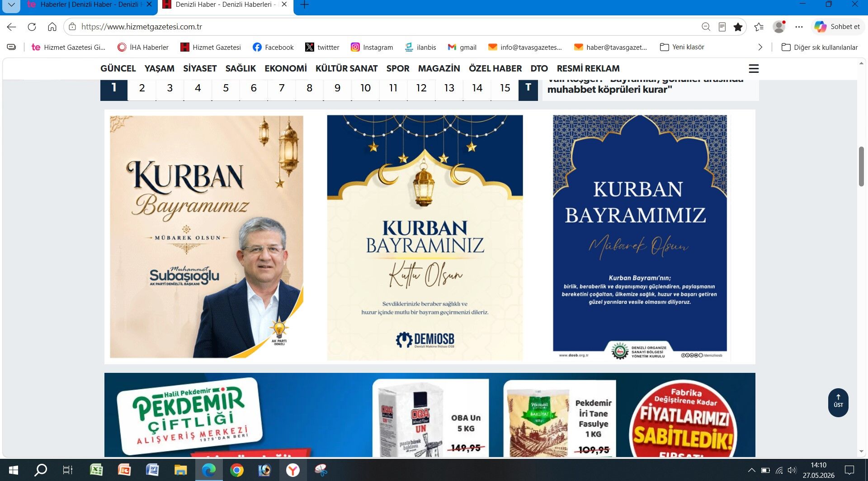View site information lock icon
The image size is (868, 481).
coord(72,27)
